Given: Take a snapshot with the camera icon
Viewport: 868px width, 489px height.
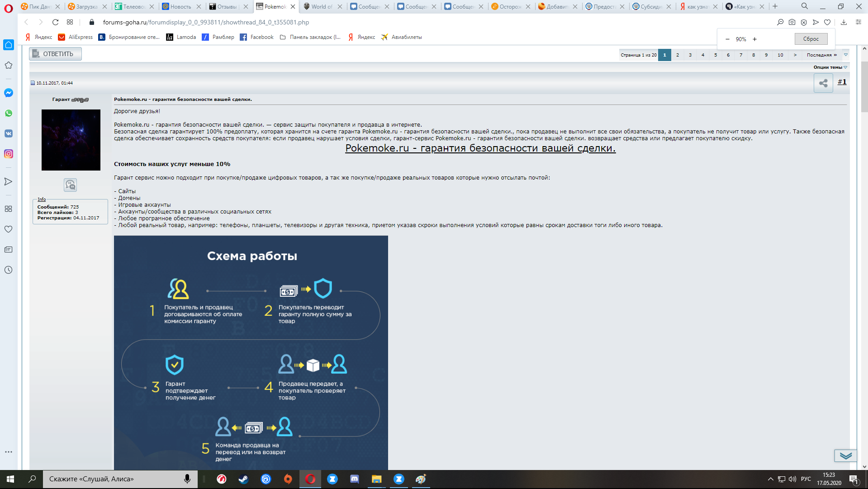Looking at the screenshot, I should point(792,22).
